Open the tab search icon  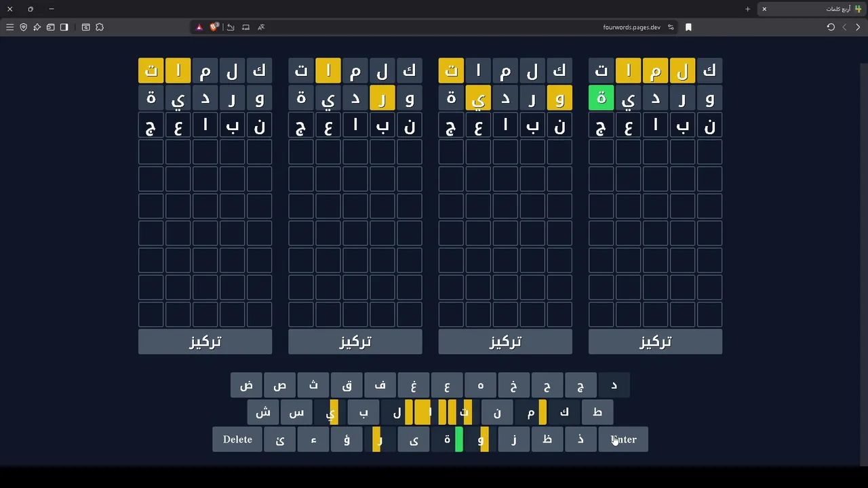click(85, 27)
